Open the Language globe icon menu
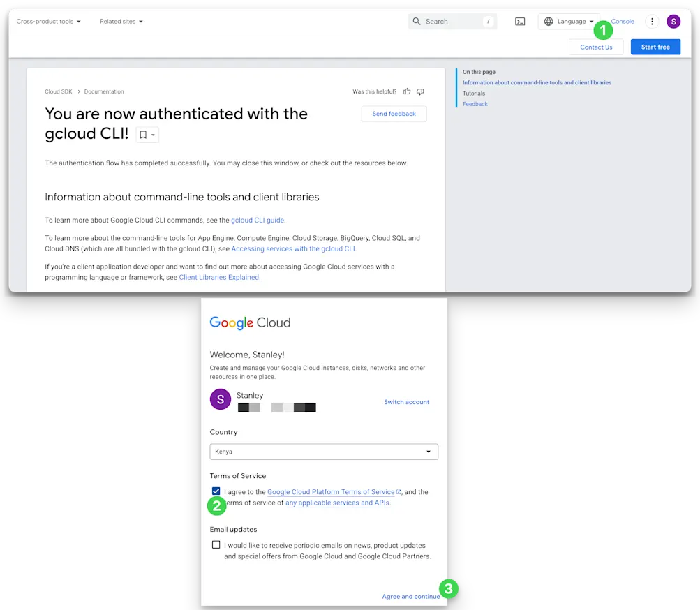Image resolution: width=700 pixels, height=610 pixels. coord(550,21)
